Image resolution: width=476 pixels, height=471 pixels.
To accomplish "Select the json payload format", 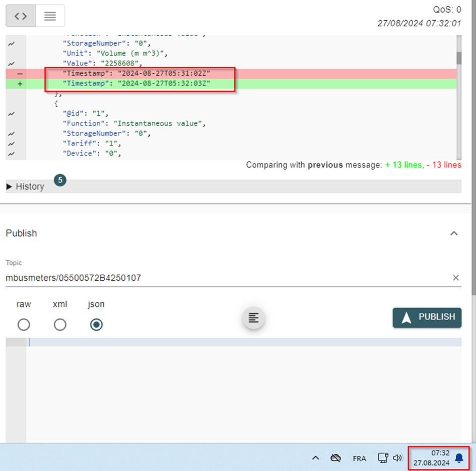I will (96, 325).
